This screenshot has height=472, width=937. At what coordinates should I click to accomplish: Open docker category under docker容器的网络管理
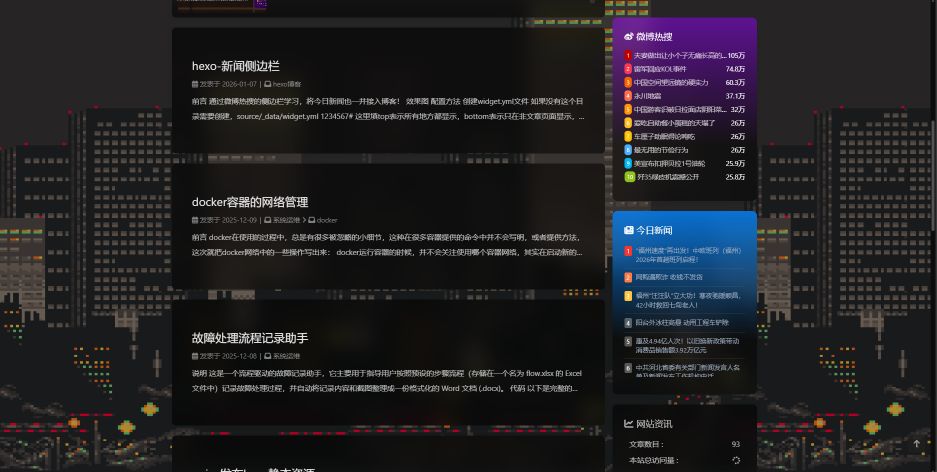[327, 220]
